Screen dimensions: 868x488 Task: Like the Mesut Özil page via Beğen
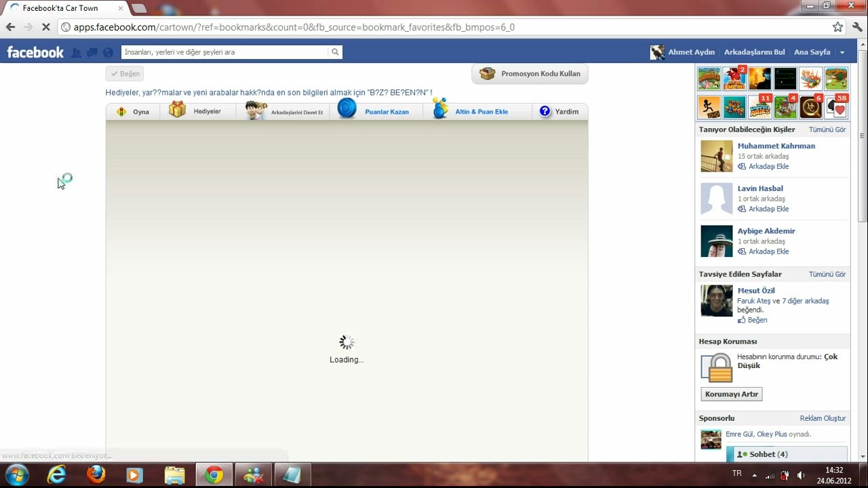(753, 320)
